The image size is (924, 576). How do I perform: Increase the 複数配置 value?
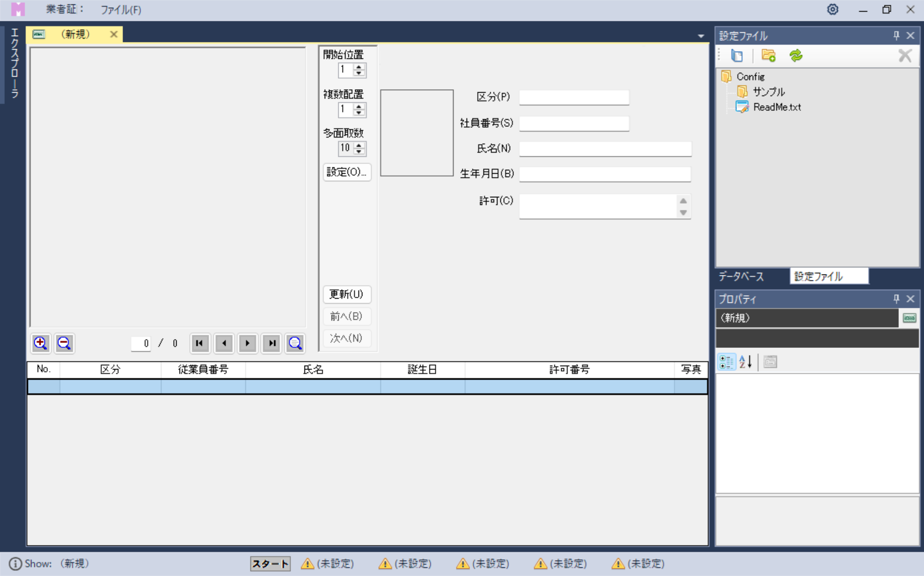[x=359, y=106]
